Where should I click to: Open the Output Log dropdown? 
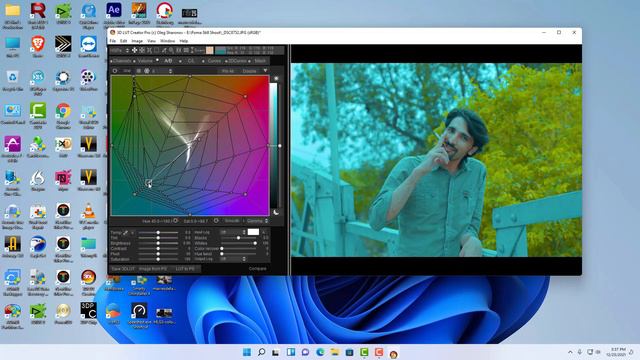pos(233,259)
